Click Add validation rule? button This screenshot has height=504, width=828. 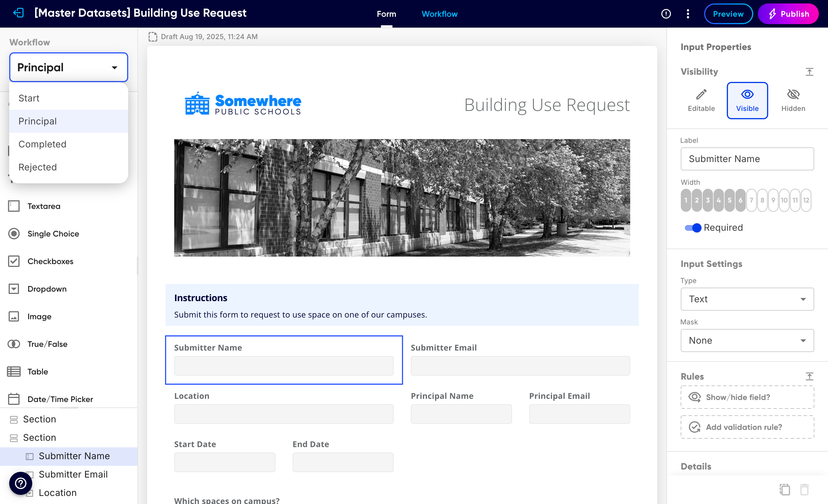(x=747, y=427)
